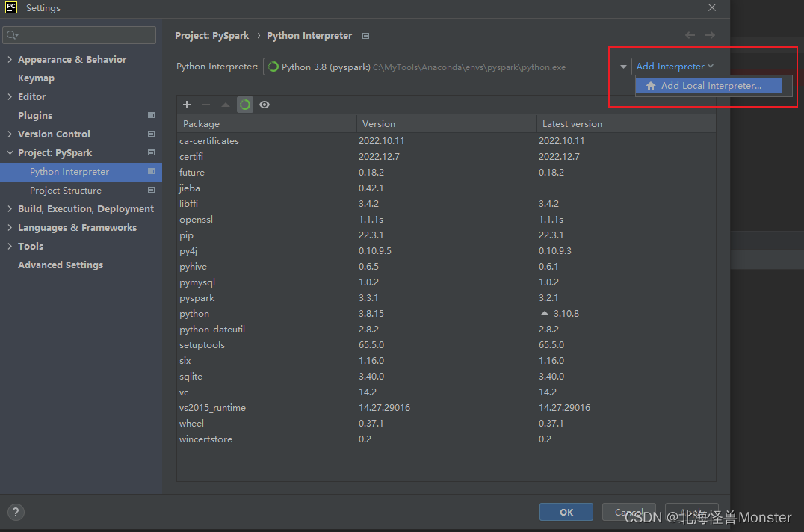Open the Add Interpreter dropdown
This screenshot has height=532, width=804.
(x=675, y=66)
